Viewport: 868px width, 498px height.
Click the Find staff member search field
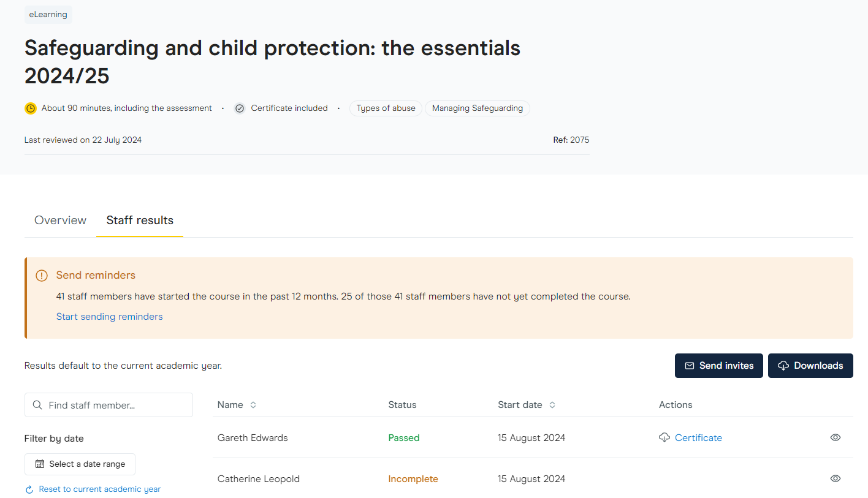point(116,405)
